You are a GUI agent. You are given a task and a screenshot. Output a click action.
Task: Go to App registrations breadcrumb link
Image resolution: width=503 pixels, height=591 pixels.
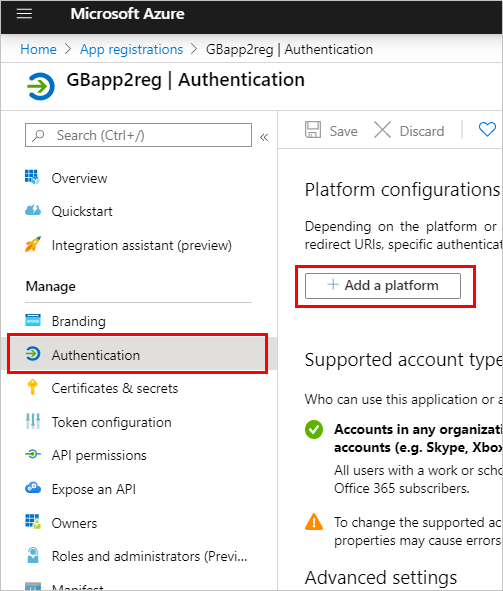coord(131,49)
